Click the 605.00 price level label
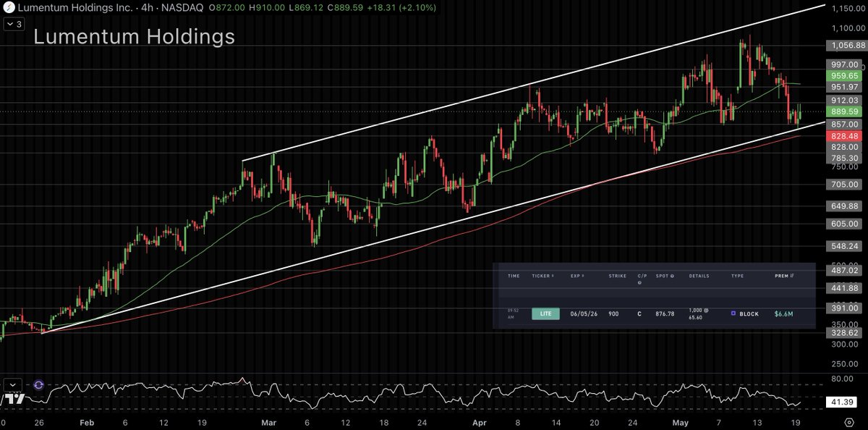868x430 pixels. pos(844,224)
